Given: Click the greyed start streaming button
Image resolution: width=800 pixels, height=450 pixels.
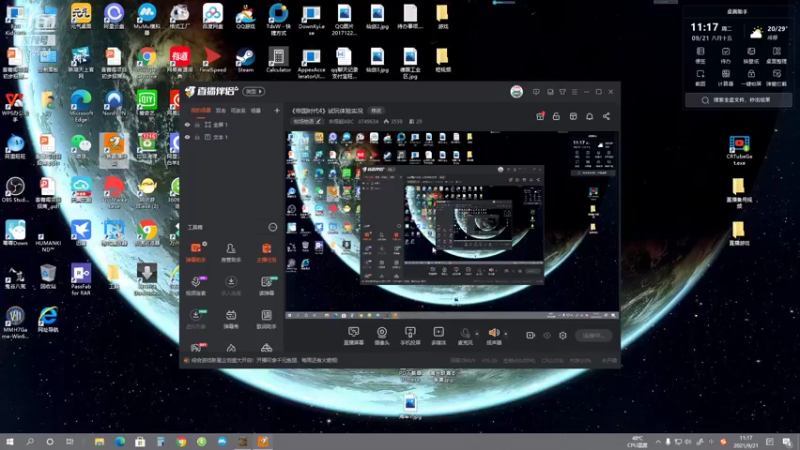Looking at the screenshot, I should [593, 335].
